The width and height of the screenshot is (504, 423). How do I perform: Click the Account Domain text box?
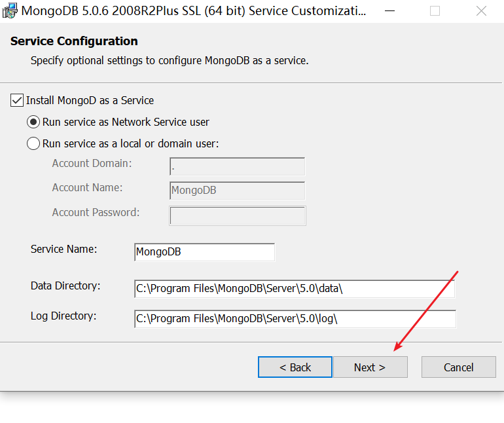(x=237, y=166)
